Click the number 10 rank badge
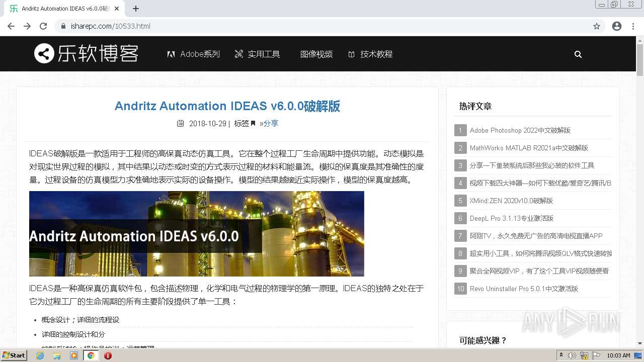 point(460,289)
